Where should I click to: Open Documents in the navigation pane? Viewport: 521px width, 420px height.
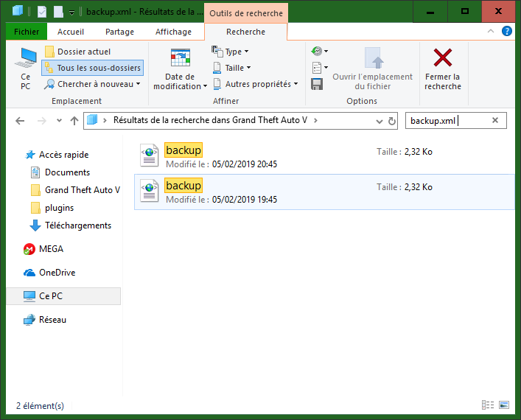point(60,172)
